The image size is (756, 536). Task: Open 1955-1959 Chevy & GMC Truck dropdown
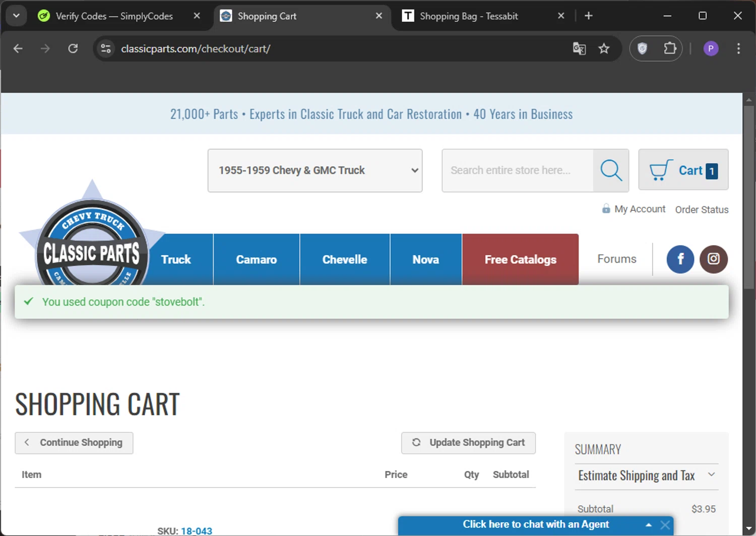click(x=315, y=170)
